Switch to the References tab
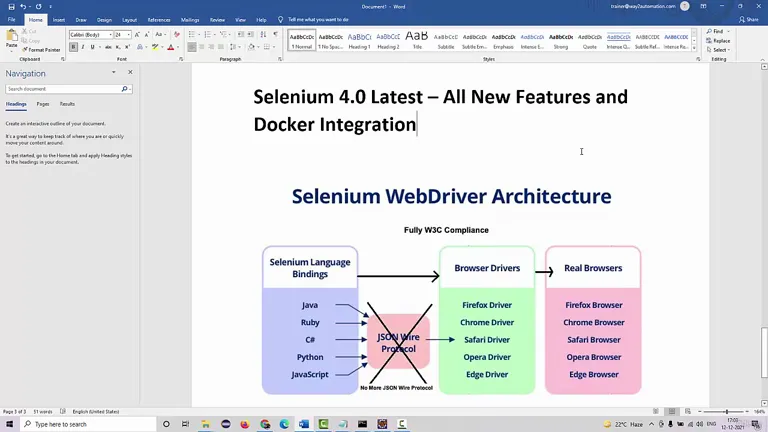Image resolution: width=768 pixels, height=432 pixels. 159,20
